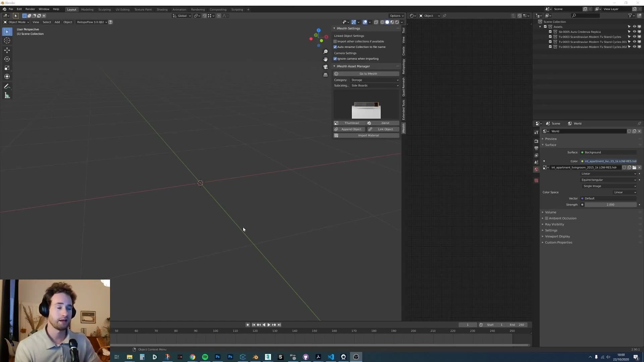Click the playback timeline scrollbar
The height and width of the screenshot is (362, 644).
[320, 345]
